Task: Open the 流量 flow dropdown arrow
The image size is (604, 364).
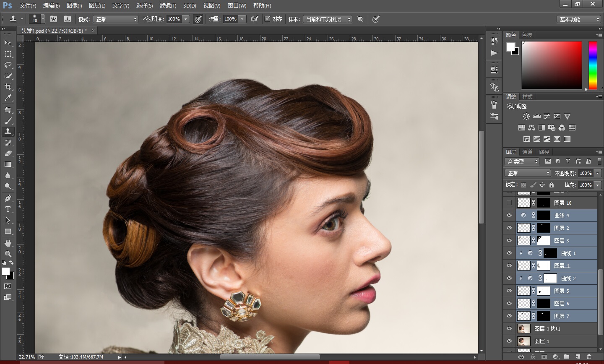Action: click(242, 19)
